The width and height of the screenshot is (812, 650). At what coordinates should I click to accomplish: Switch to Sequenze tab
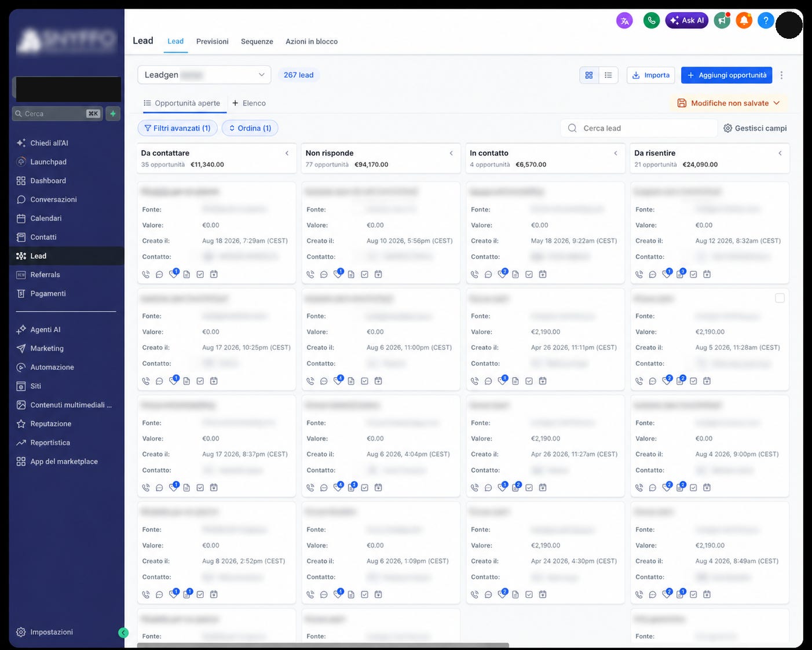(257, 42)
